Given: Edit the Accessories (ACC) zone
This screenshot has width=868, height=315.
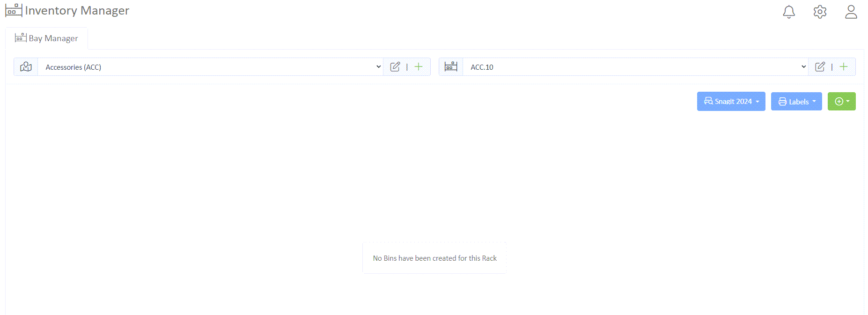Looking at the screenshot, I should click(x=395, y=67).
